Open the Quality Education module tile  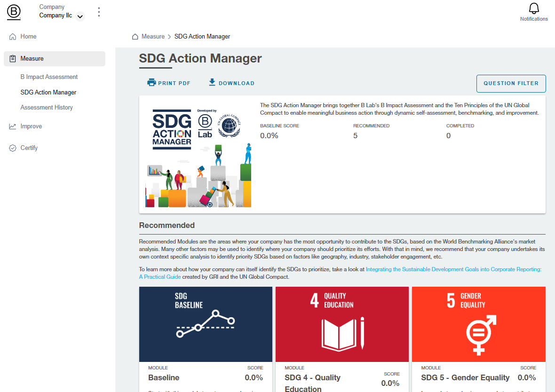(342, 324)
